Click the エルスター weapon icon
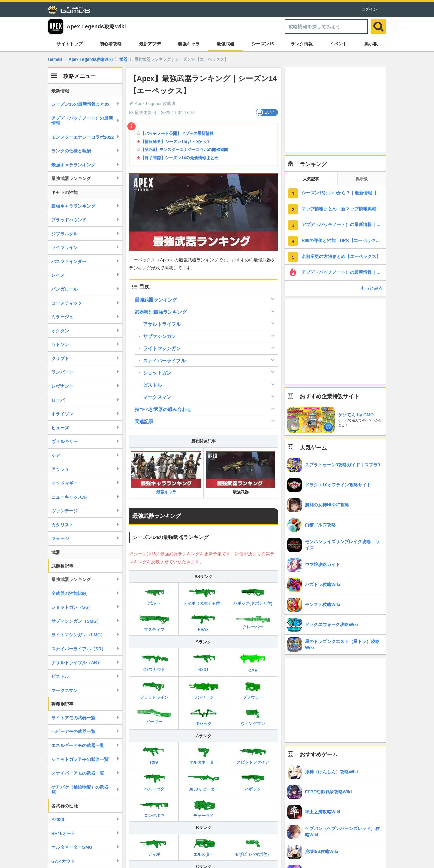The image size is (434, 868). pyautogui.click(x=203, y=844)
